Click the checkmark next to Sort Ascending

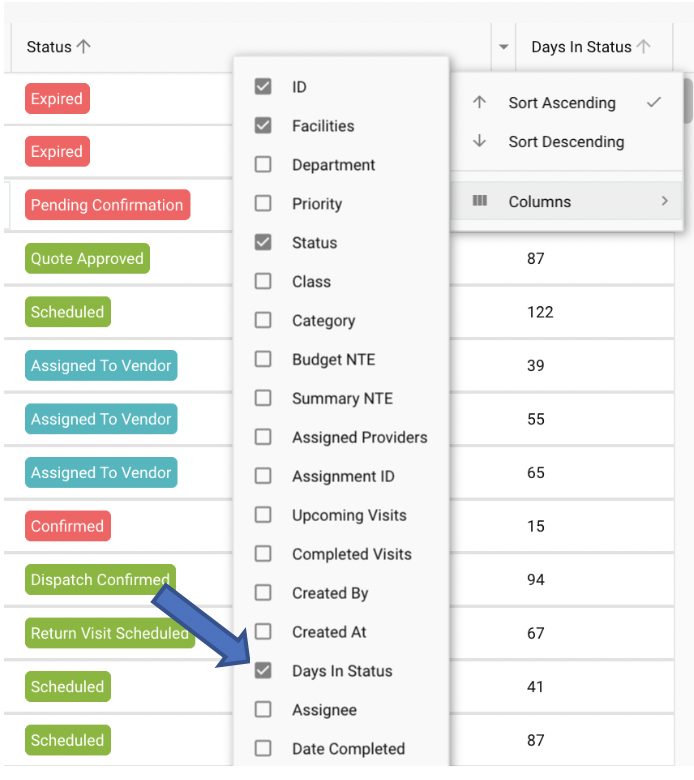point(655,102)
